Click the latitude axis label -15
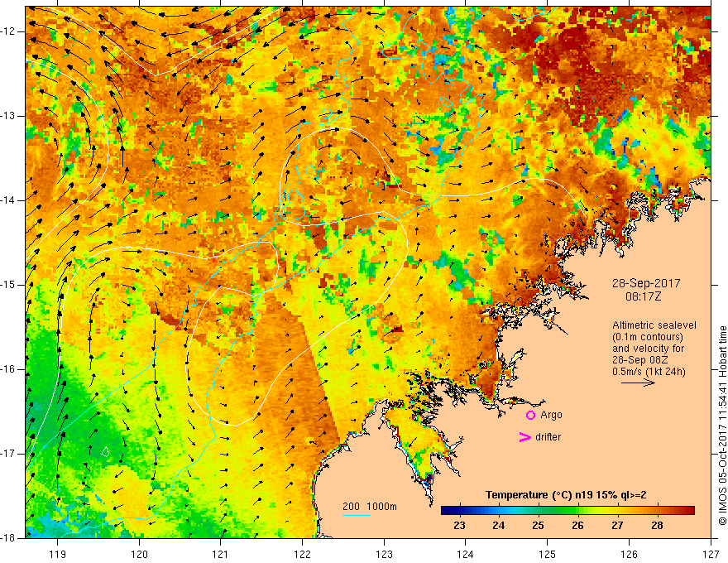The height and width of the screenshot is (563, 728). [x=8, y=285]
